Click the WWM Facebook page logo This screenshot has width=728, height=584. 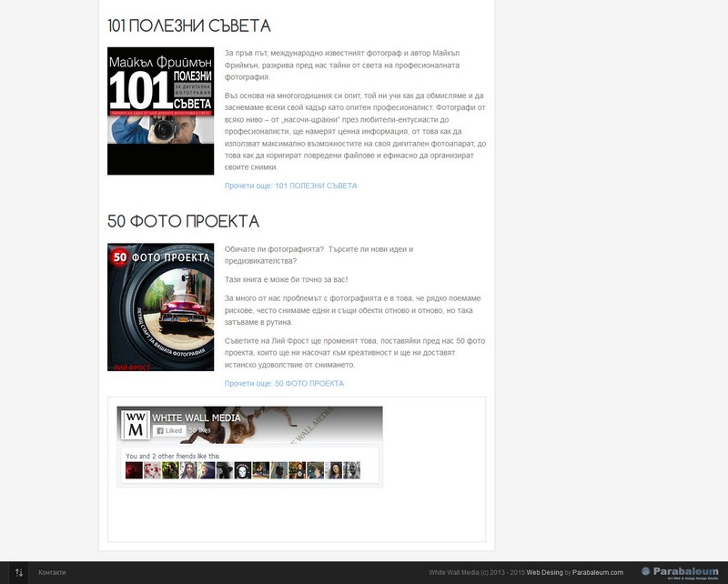point(135,424)
